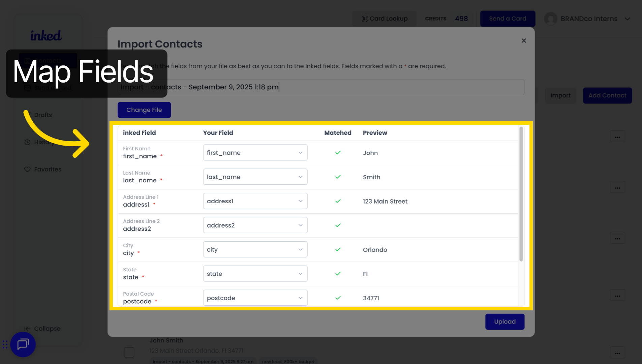Click the Upload button to import contacts
This screenshot has width=642, height=364.
[505, 322]
